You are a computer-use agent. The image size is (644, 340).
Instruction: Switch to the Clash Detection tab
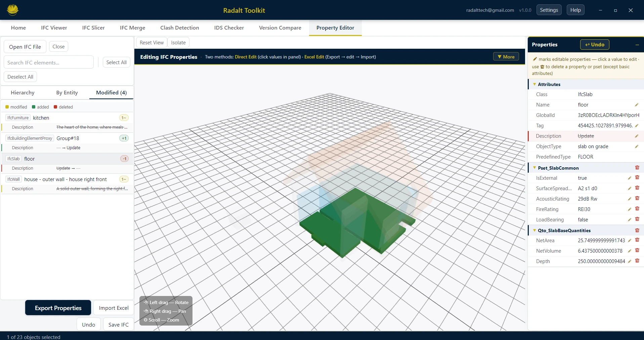click(x=180, y=28)
